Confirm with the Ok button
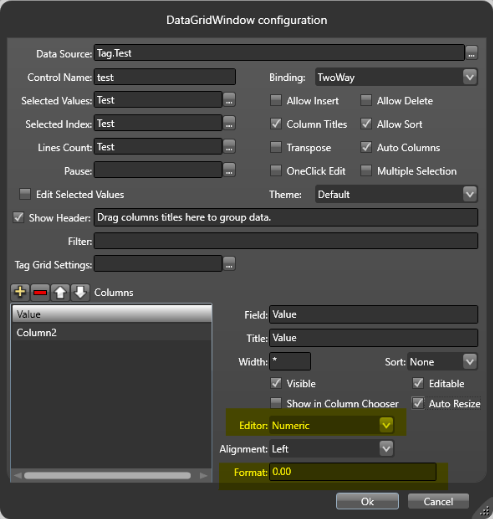This screenshot has height=519, width=493. tap(367, 501)
